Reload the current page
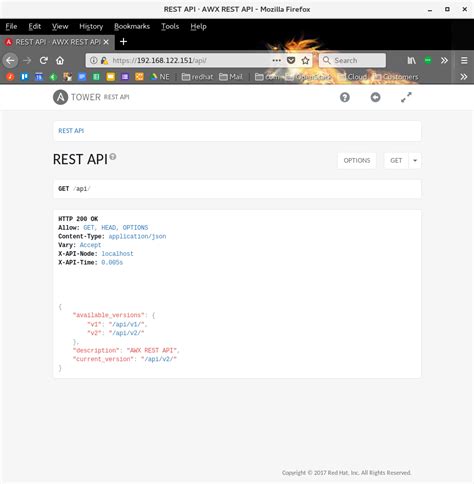474x484 pixels. (x=44, y=60)
